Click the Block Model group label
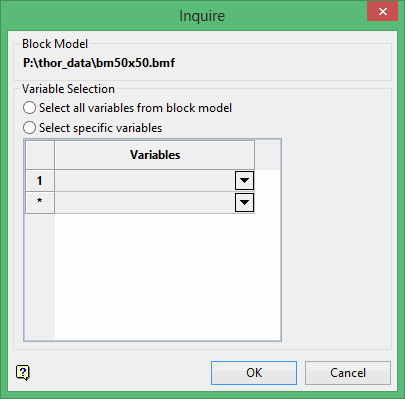Viewport: 405px width, 399px height. (x=55, y=44)
